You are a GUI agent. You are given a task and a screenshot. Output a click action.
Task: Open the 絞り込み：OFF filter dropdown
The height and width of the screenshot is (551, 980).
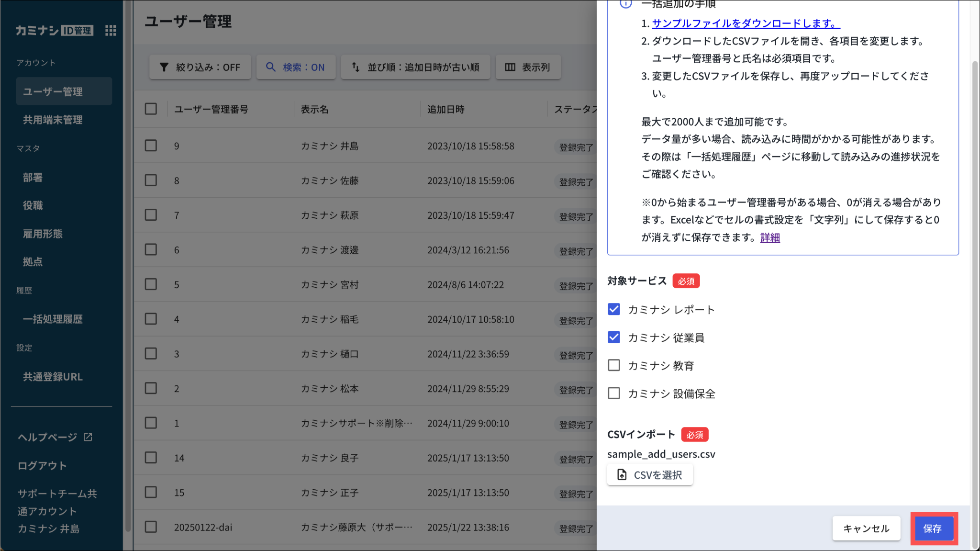tap(200, 67)
